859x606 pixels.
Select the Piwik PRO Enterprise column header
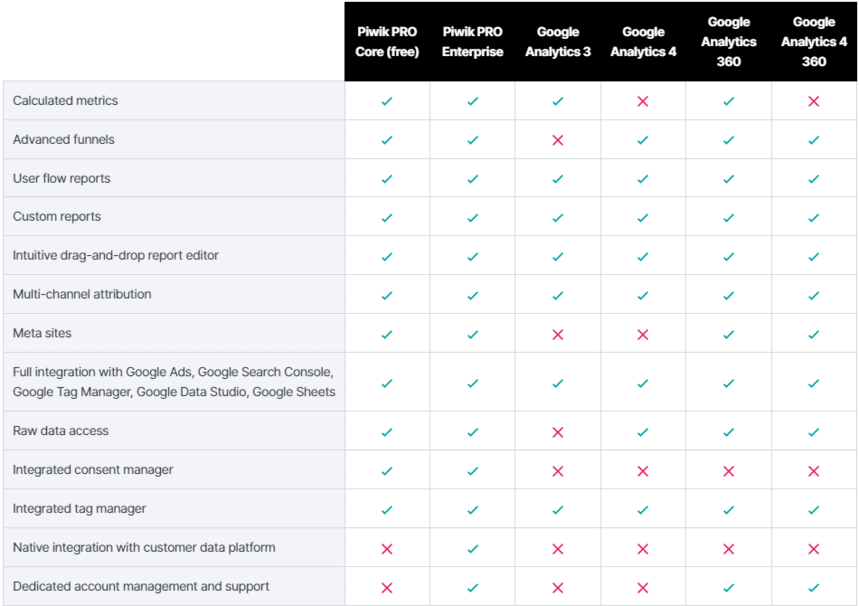(x=473, y=42)
